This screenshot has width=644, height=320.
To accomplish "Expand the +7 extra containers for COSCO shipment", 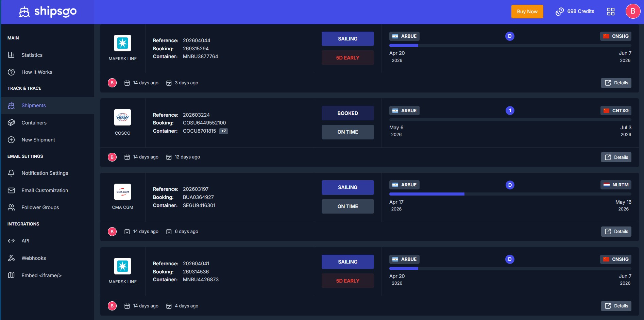I will [x=224, y=131].
